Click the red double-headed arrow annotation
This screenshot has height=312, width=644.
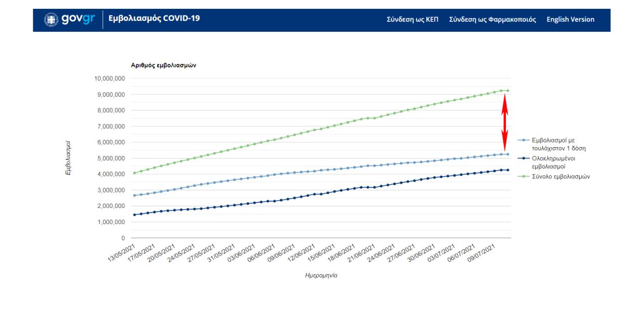tap(504, 122)
